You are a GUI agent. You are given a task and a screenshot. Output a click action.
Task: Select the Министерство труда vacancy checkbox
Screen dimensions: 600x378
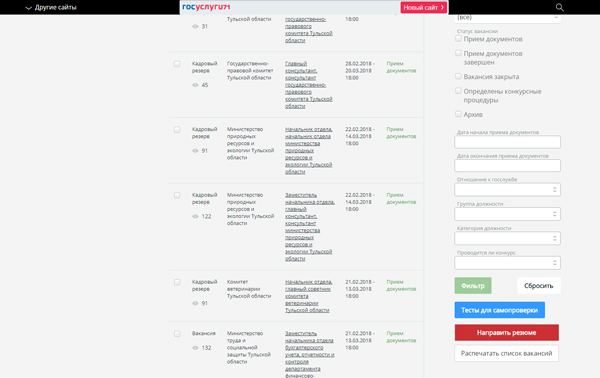click(x=177, y=334)
